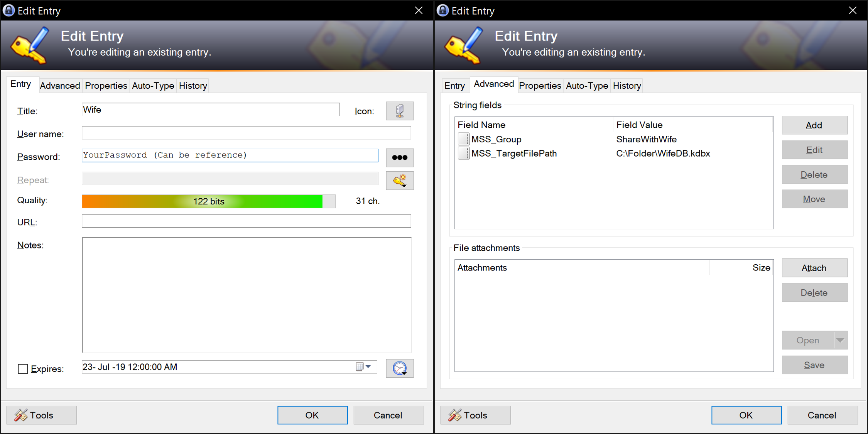Expand the Open attachment dropdown arrow
868x434 pixels.
(841, 340)
